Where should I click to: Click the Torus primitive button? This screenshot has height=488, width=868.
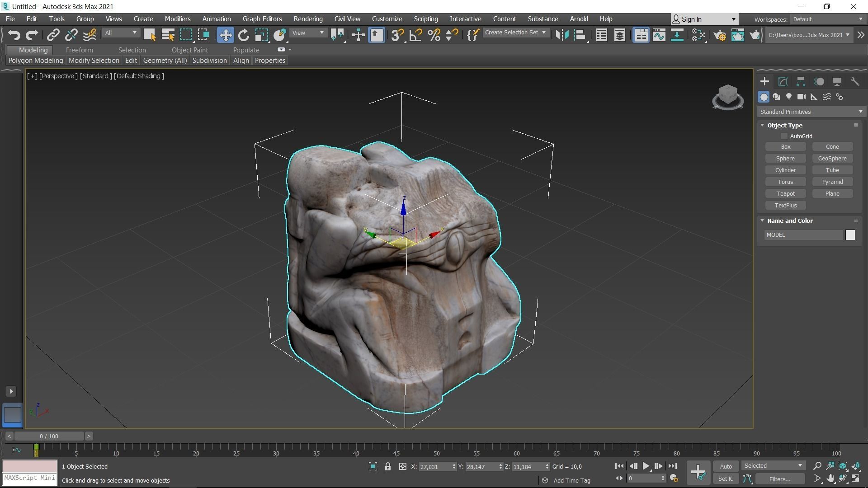coord(785,182)
